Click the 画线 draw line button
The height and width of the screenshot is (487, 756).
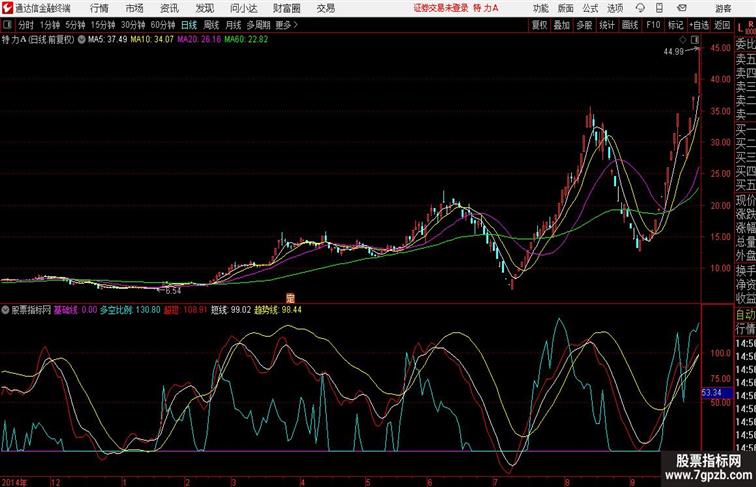(x=630, y=25)
